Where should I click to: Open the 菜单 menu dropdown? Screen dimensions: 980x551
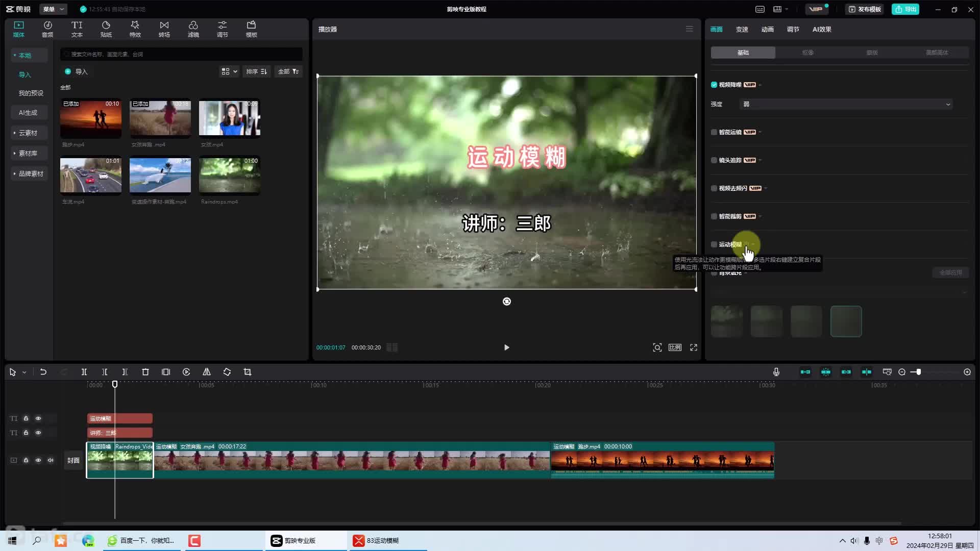(54, 9)
